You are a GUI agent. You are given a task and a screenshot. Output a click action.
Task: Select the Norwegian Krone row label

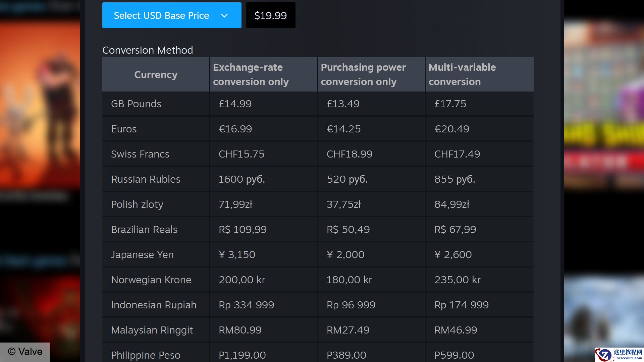point(151,280)
